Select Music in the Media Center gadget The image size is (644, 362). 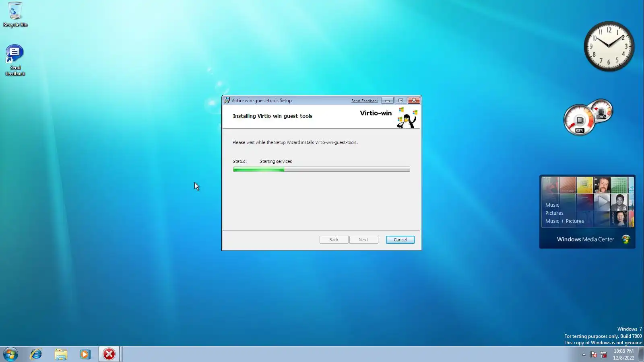pos(552,205)
